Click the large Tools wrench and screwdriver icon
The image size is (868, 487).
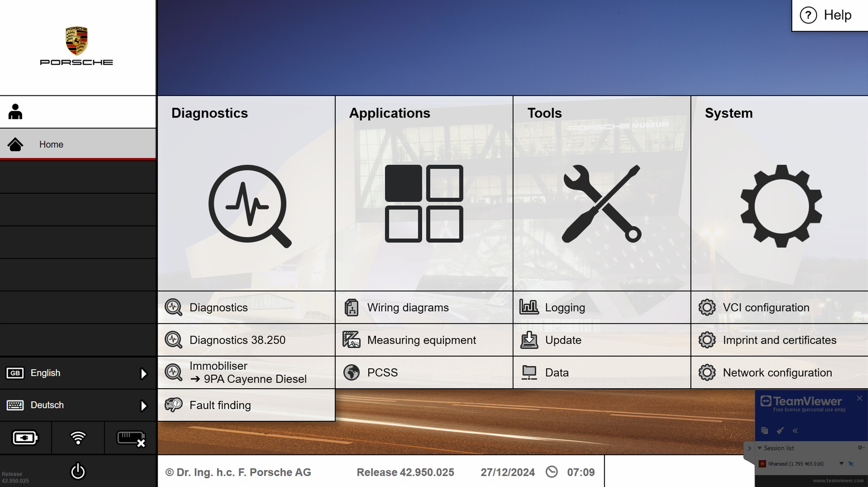(601, 203)
